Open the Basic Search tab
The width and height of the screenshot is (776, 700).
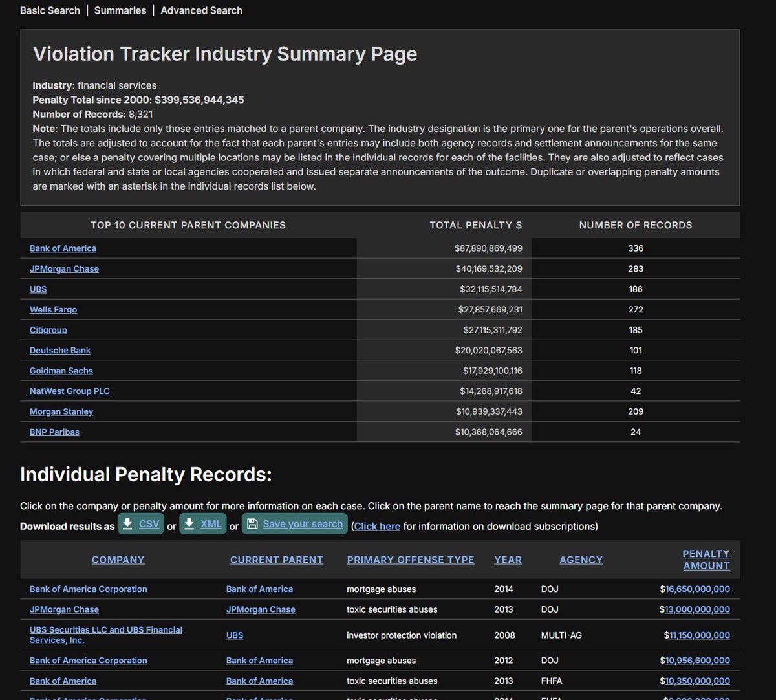point(50,10)
